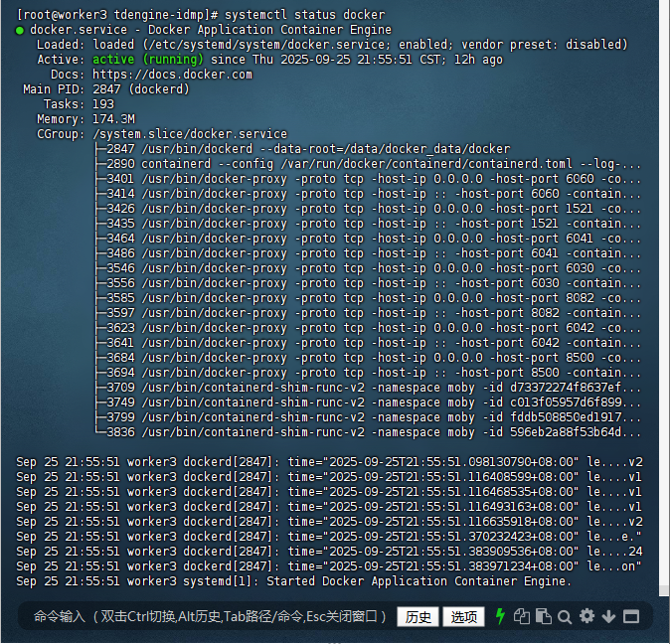
Task: Click log line with timestamp 21:55:51.116493163
Action: point(329,507)
